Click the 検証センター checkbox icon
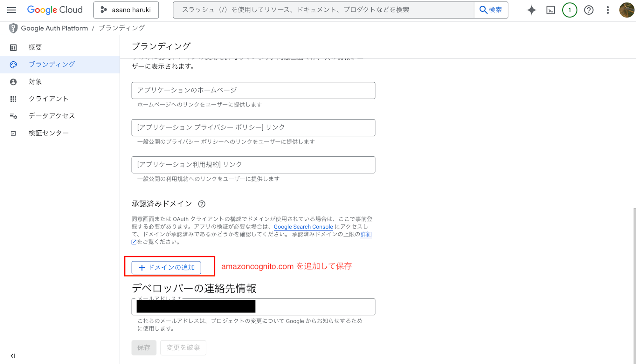The height and width of the screenshot is (364, 636). pos(13,134)
